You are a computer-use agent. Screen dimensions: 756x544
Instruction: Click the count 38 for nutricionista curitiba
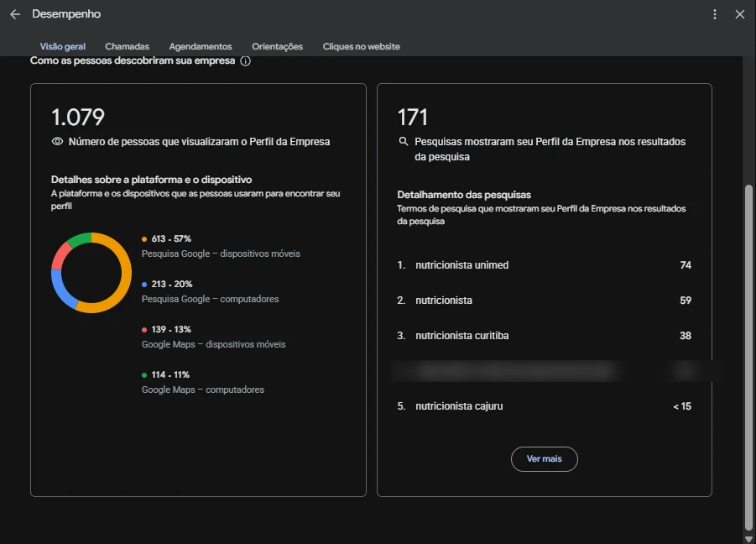tap(686, 336)
